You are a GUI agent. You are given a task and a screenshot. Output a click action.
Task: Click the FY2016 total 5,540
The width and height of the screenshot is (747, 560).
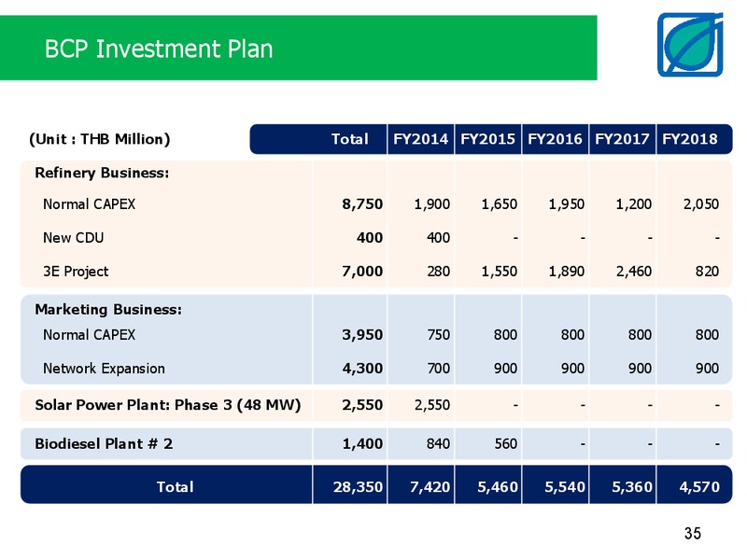565,487
